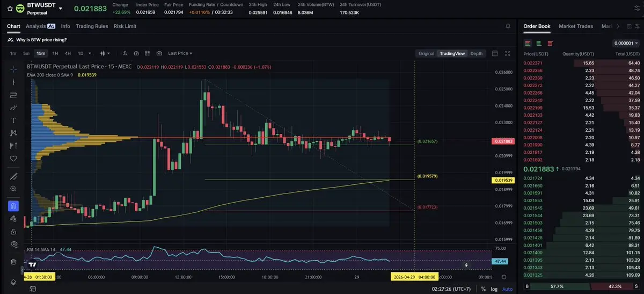Take a chart snapshot with camera icon
644x294 pixels.
[159, 53]
